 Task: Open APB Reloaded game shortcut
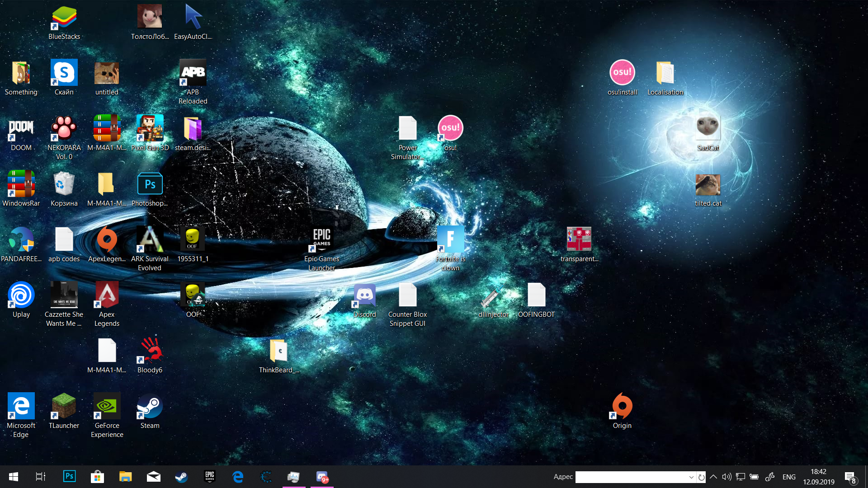tap(193, 82)
